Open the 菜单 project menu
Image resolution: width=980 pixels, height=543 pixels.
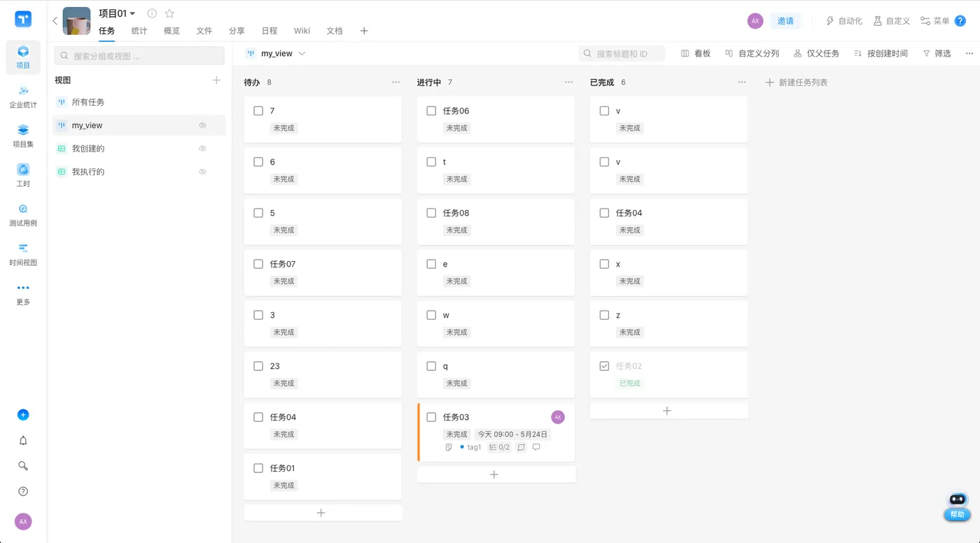[x=935, y=21]
